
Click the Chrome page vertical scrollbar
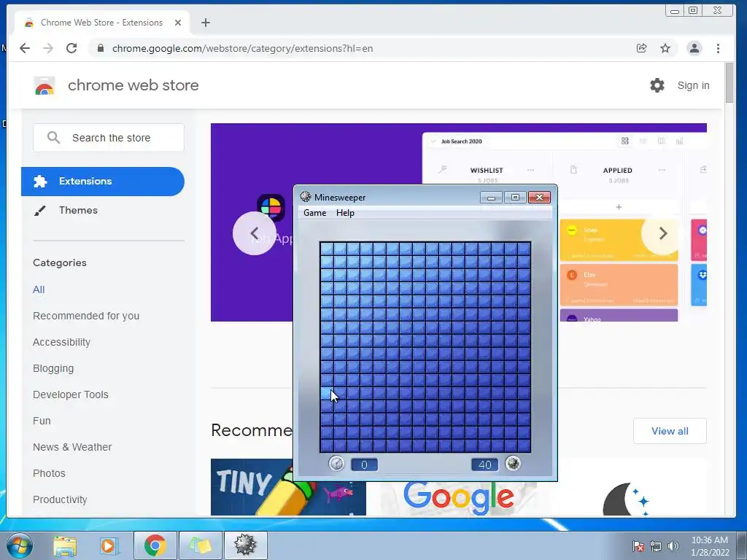[729, 82]
